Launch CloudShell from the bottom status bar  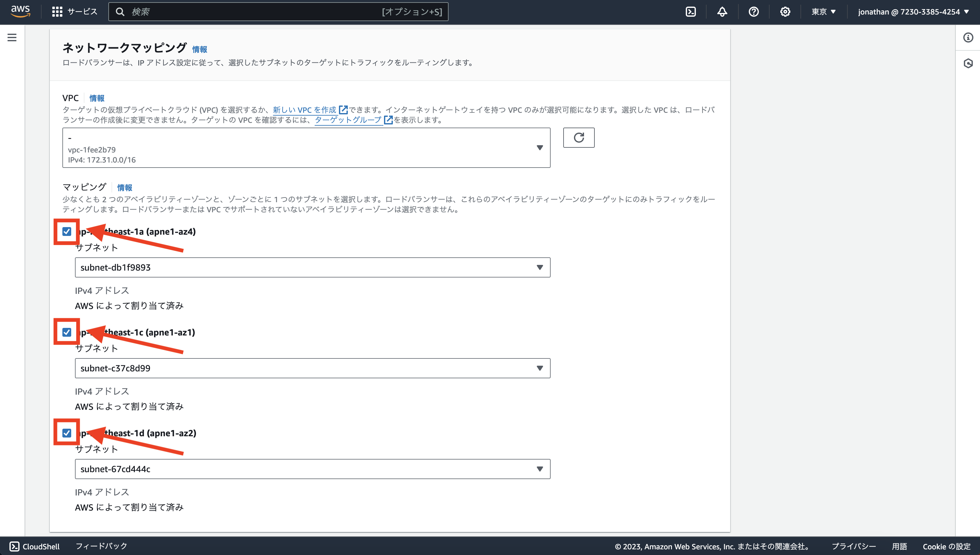click(33, 546)
